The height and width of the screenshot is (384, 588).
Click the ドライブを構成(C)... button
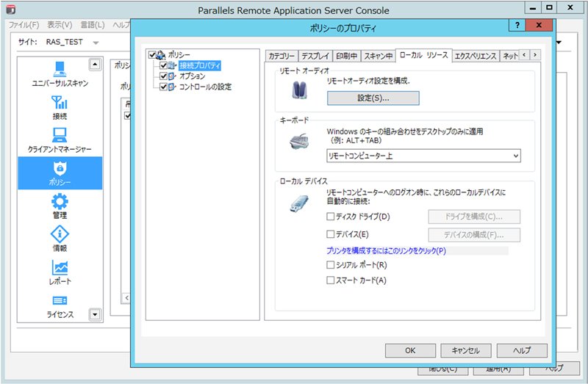pos(474,217)
